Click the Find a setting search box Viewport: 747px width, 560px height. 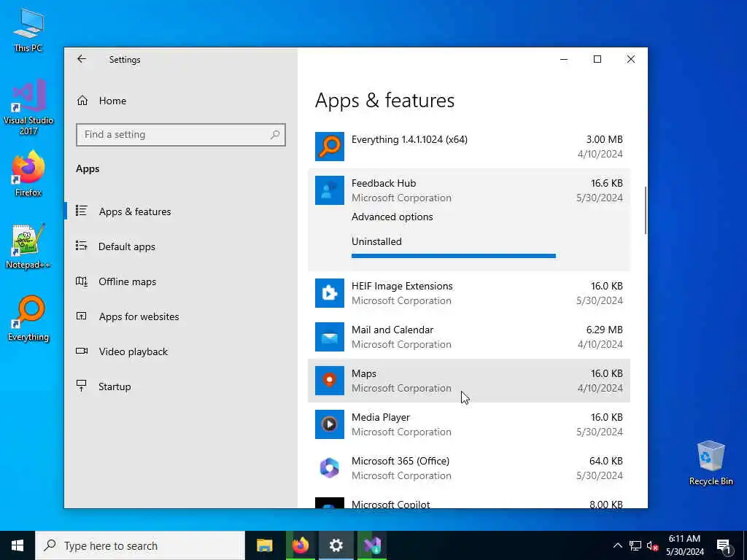pos(181,135)
